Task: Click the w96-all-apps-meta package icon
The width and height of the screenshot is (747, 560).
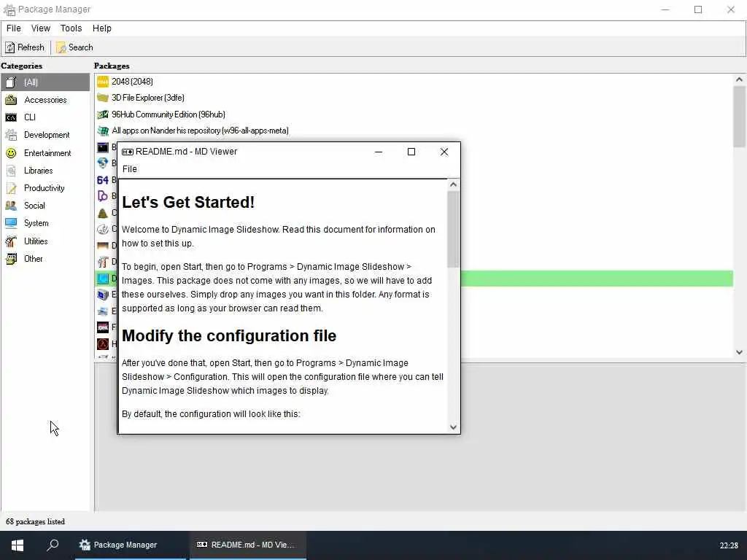Action: [103, 131]
